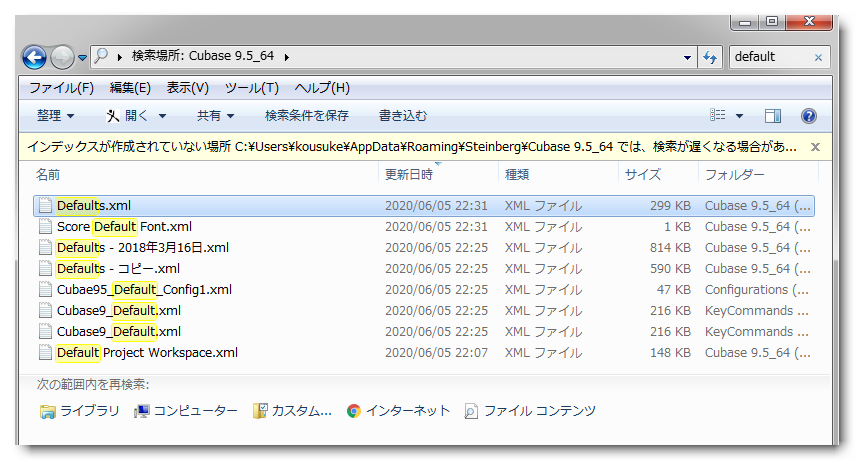Click Cubase 9.5_64 in the address bar
This screenshot has height=472, width=866.
(x=231, y=56)
